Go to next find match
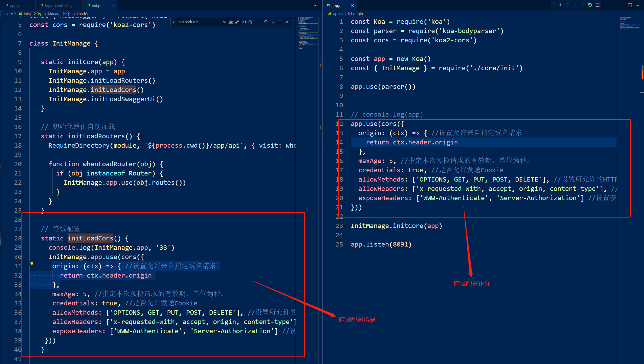The width and height of the screenshot is (644, 364). tap(273, 22)
